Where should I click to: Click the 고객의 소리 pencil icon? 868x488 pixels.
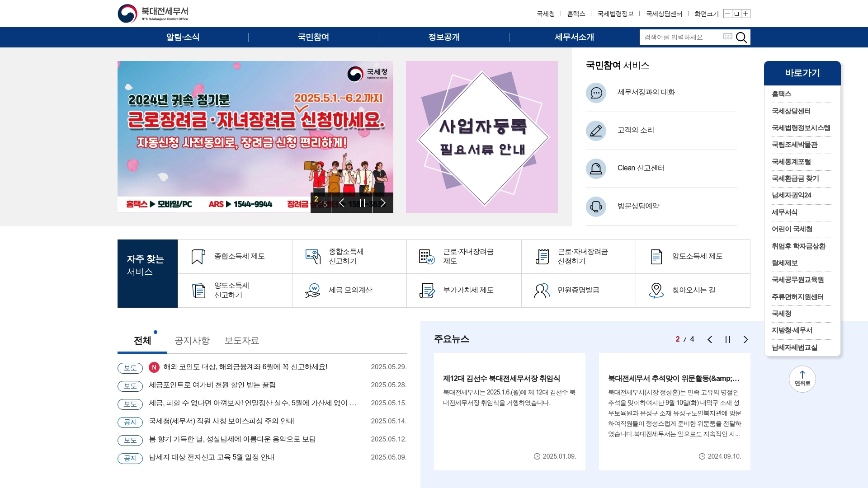click(596, 131)
